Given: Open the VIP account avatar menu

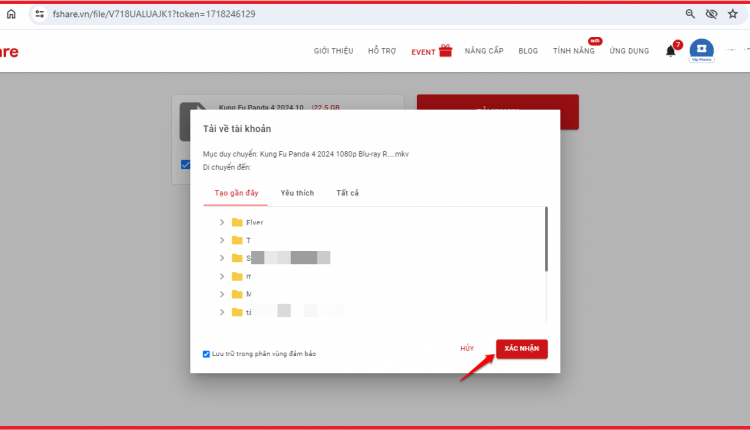Looking at the screenshot, I should click(702, 50).
